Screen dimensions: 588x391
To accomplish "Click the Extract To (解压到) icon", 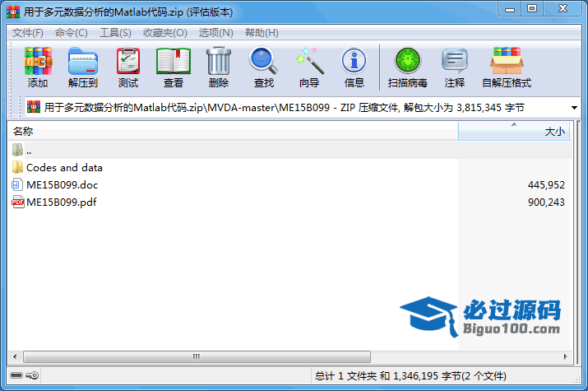I will pos(83,61).
